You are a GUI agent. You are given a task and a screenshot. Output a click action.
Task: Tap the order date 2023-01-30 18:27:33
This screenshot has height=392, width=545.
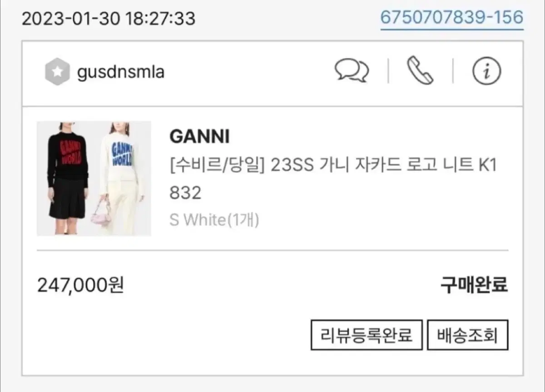point(109,19)
